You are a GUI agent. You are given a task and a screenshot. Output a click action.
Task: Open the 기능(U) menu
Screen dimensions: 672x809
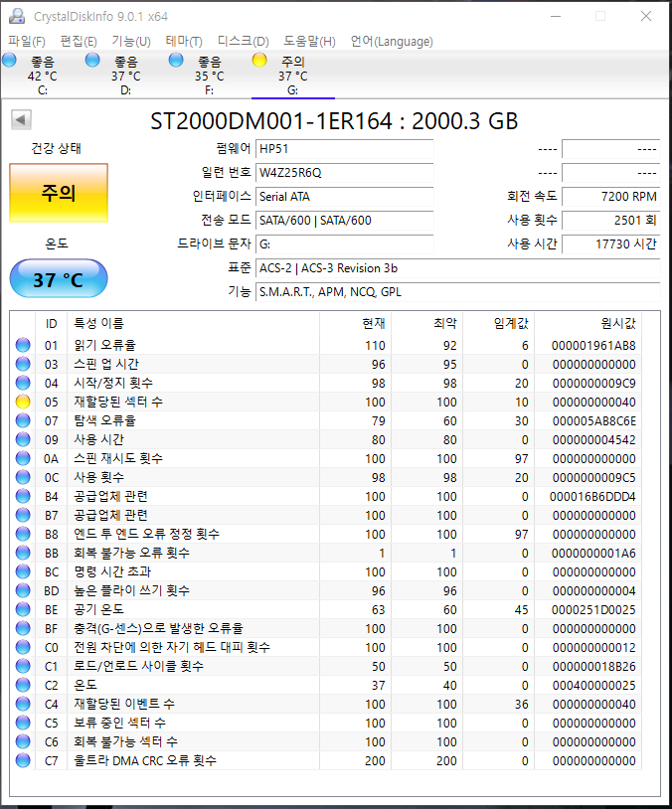pos(131,42)
